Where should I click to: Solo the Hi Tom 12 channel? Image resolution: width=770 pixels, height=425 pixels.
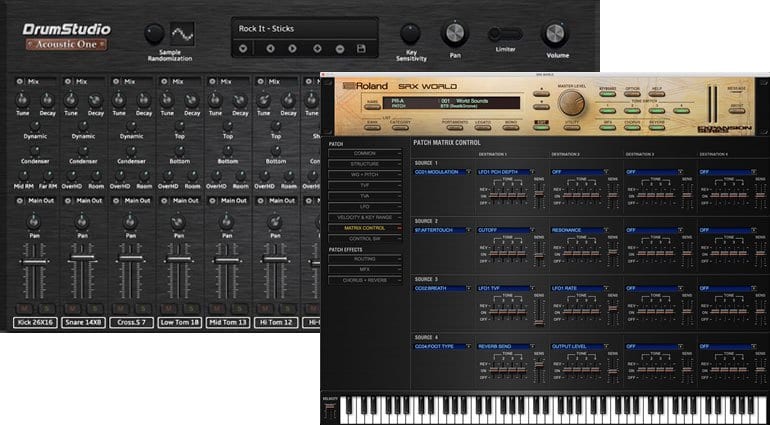tap(287, 309)
